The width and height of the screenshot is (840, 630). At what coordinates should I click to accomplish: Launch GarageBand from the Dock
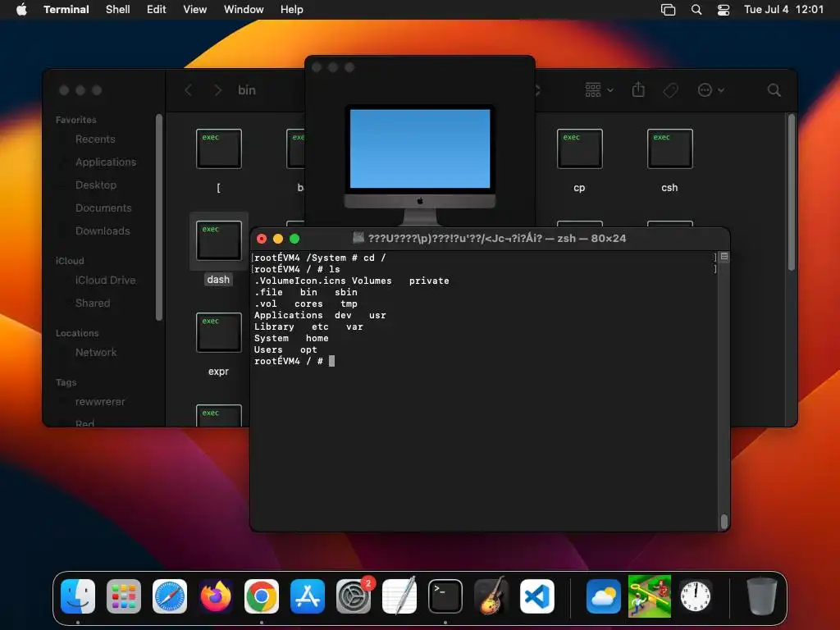(x=491, y=596)
